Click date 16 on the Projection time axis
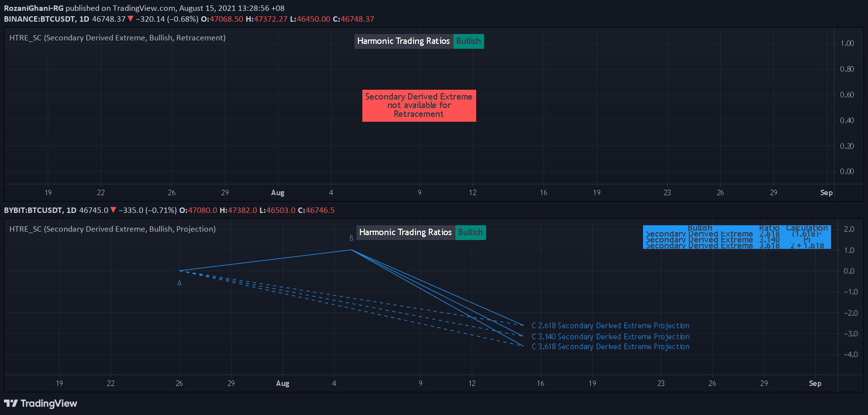The image size is (868, 415). 541,383
